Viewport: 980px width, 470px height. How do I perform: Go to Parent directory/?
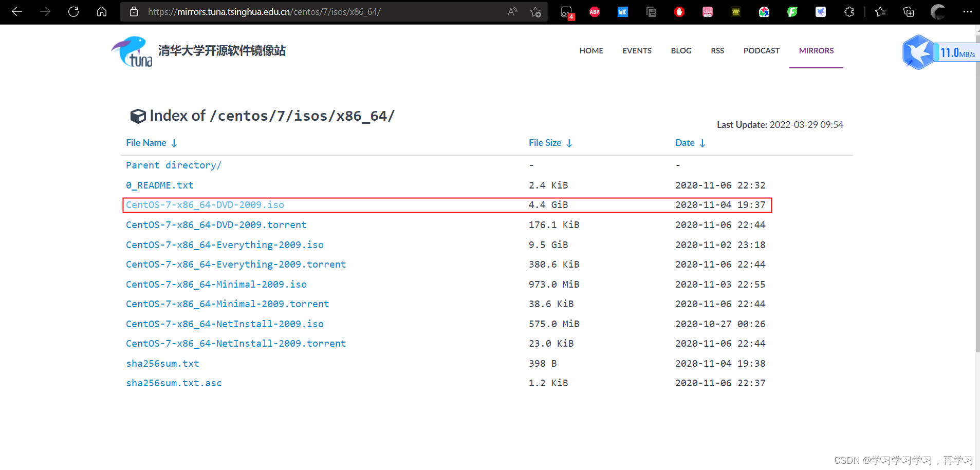tap(174, 165)
